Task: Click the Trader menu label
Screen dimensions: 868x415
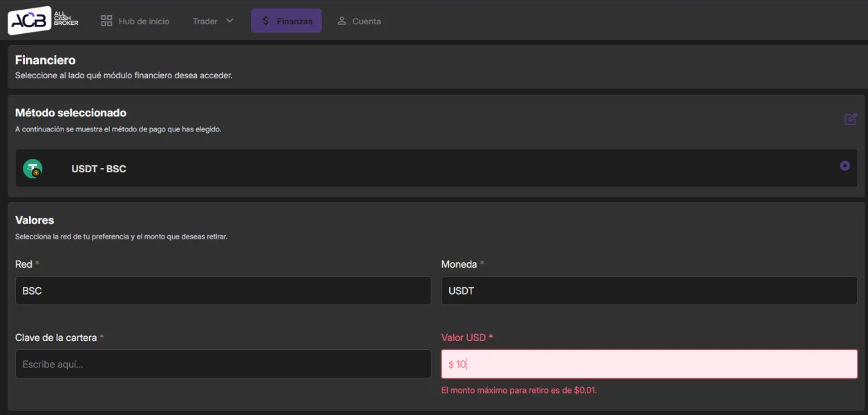Action: (205, 21)
